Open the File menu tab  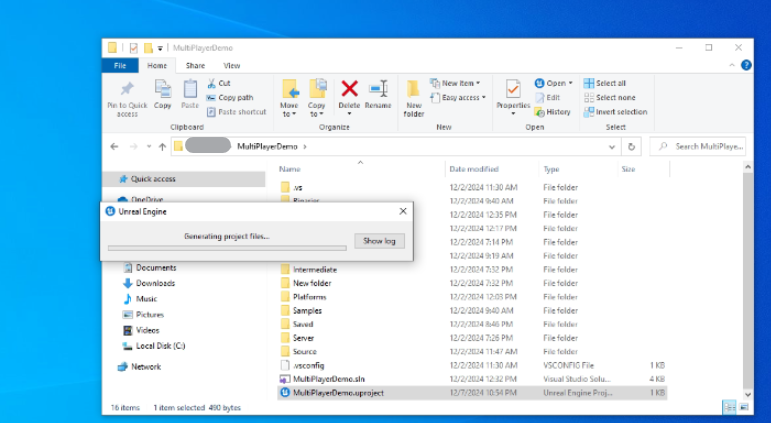120,65
